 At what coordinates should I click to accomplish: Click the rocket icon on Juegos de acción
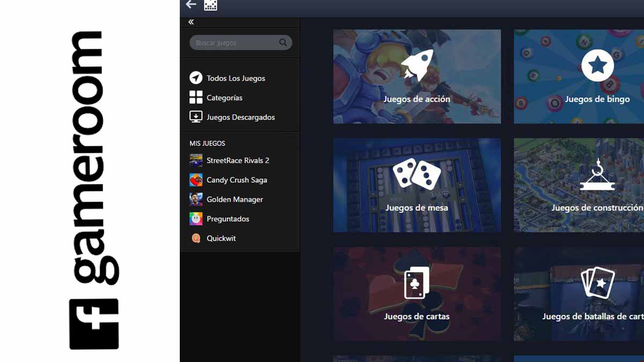[x=417, y=65]
